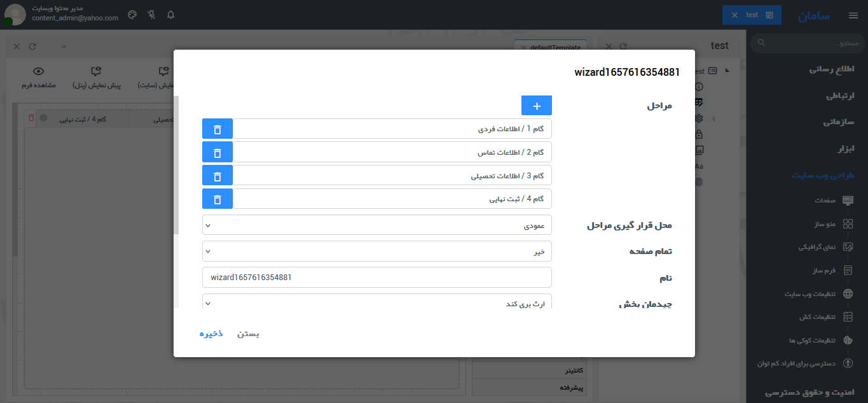The width and height of the screenshot is (868, 403).
Task: Delete step 'گام 2 / اطلاعات تماس'
Action: coord(217,152)
